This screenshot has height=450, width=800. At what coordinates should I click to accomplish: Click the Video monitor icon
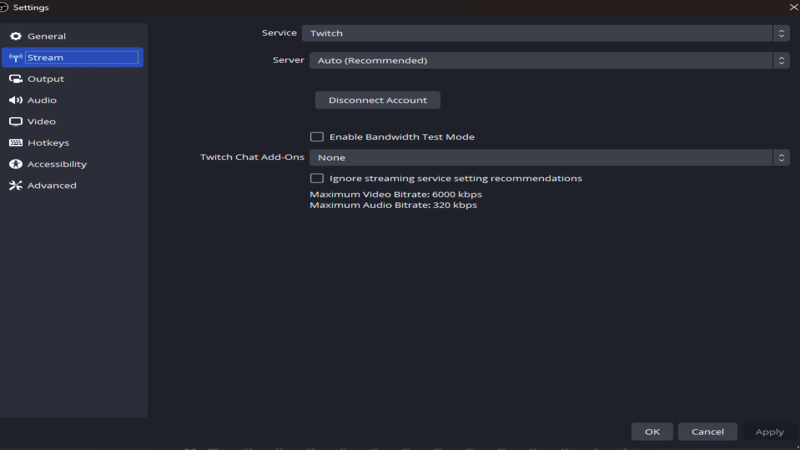tap(15, 121)
